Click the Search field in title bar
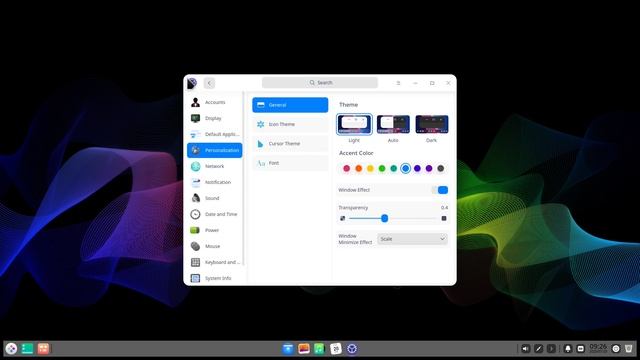The height and width of the screenshot is (360, 640). 320,82
